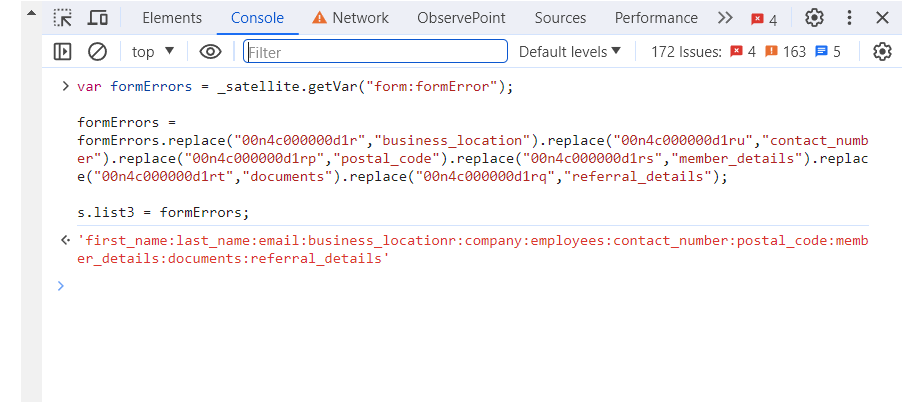
Task: Open the top JavaScript context dropdown
Action: pyautogui.click(x=153, y=52)
